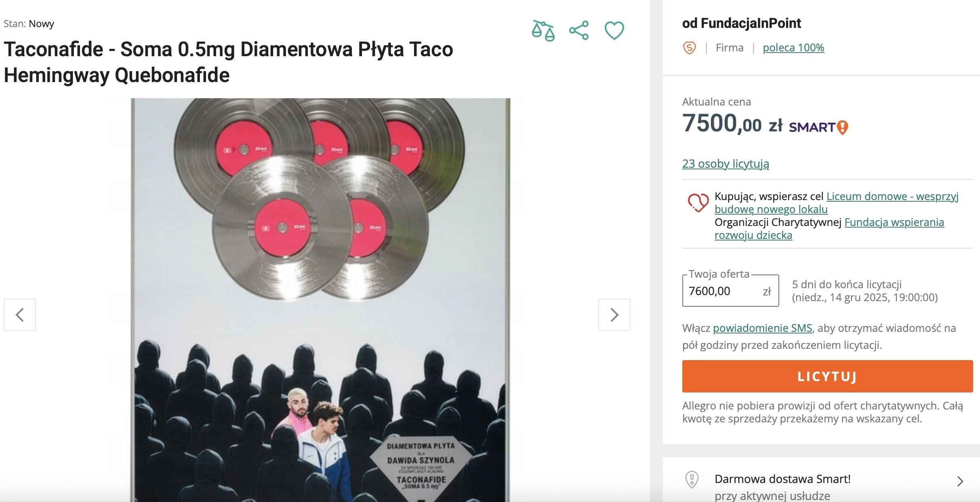
Task: Click the SMART logo beside the price
Action: coord(818,127)
